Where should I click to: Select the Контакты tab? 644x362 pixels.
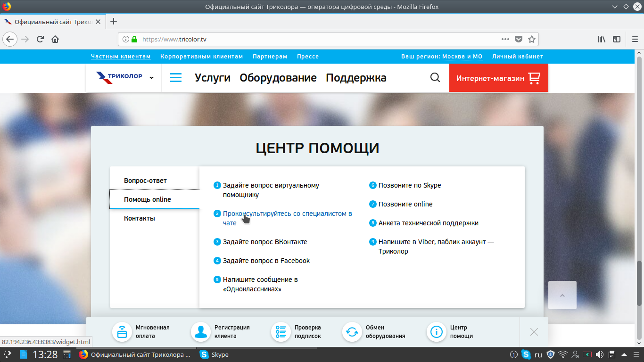click(140, 218)
